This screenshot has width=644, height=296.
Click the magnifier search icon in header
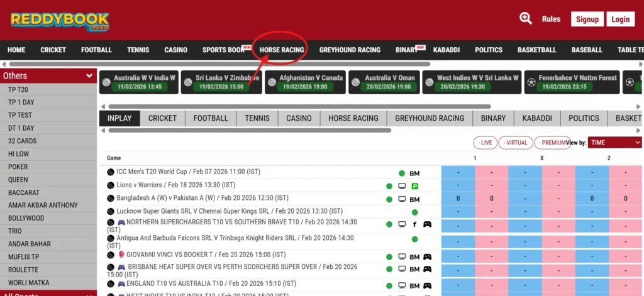[526, 19]
